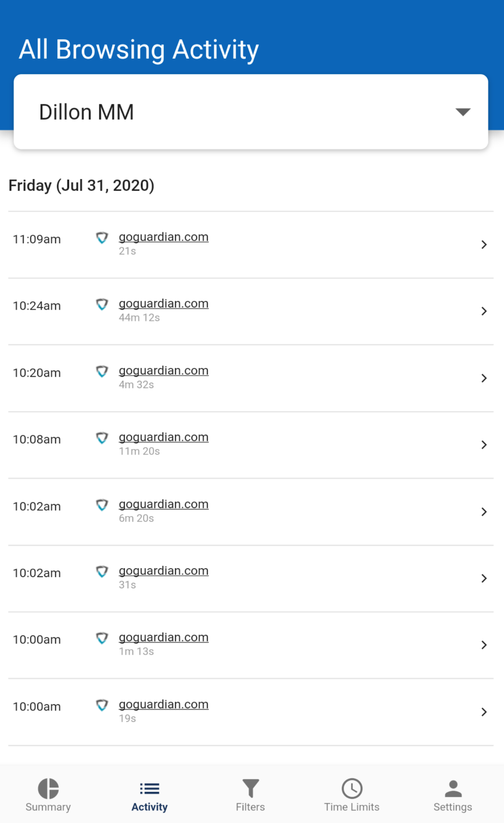This screenshot has height=823, width=504.
Task: Open the Filters funnel icon
Action: pyautogui.click(x=250, y=788)
